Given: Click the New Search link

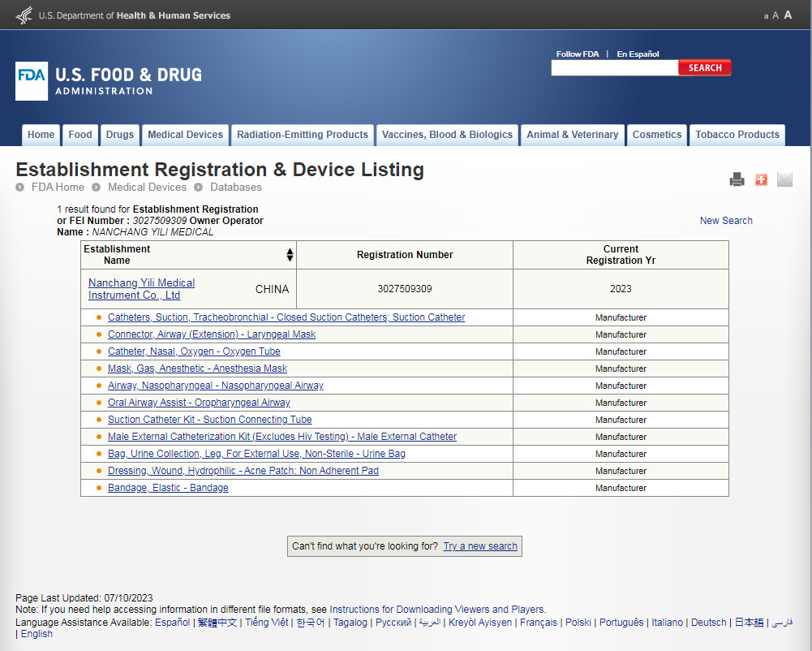Looking at the screenshot, I should (x=726, y=221).
